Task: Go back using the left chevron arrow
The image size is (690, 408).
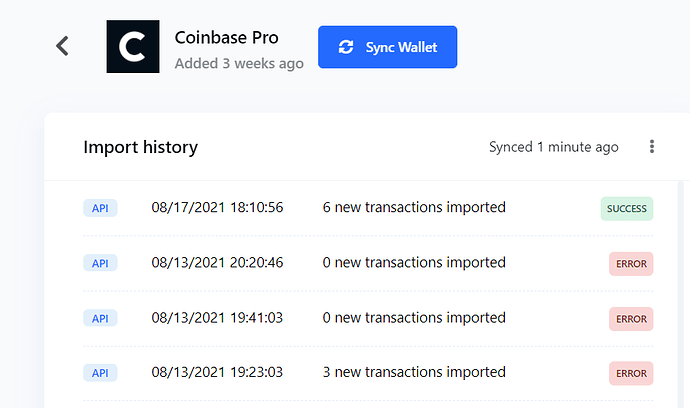Action: [62, 46]
